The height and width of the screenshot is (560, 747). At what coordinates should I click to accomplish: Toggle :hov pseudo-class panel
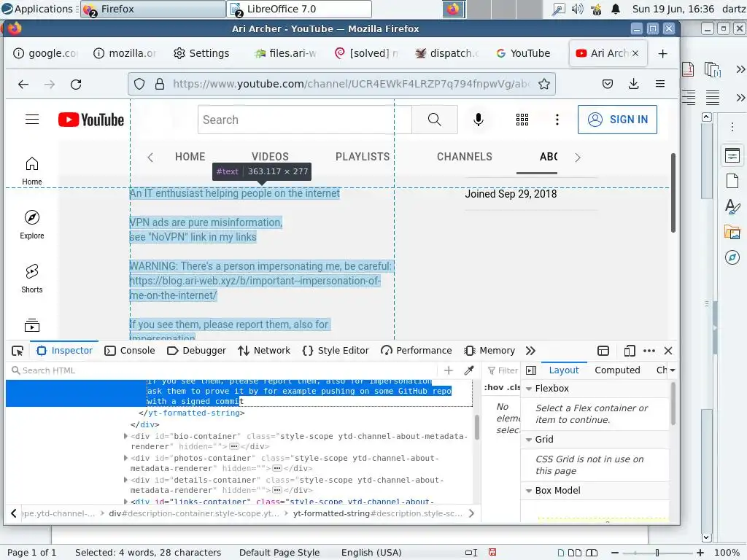(x=493, y=388)
